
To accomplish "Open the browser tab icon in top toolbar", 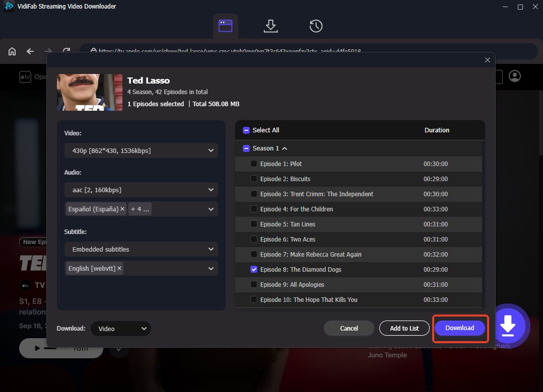I will coord(226,26).
